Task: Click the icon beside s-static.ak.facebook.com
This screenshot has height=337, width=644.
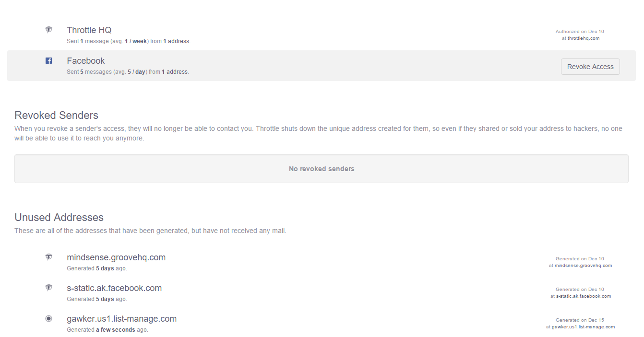Action: (48, 288)
